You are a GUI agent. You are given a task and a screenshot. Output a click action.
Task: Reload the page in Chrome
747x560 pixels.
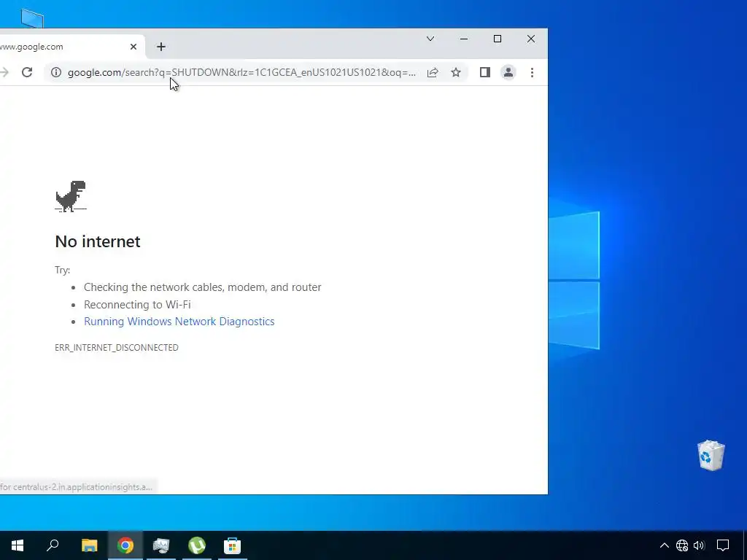pos(27,72)
